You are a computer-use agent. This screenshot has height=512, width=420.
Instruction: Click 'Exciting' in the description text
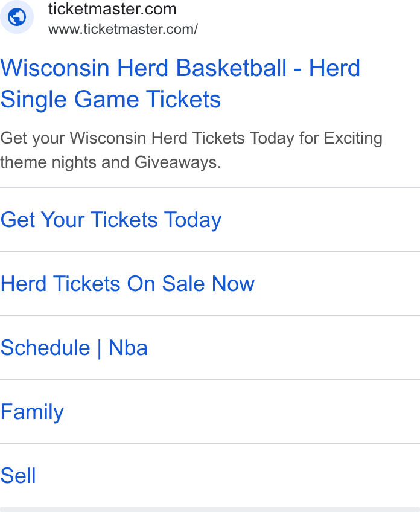pos(353,138)
